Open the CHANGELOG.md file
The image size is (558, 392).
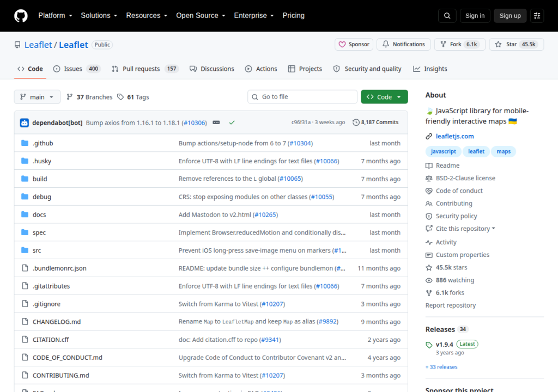(57, 322)
